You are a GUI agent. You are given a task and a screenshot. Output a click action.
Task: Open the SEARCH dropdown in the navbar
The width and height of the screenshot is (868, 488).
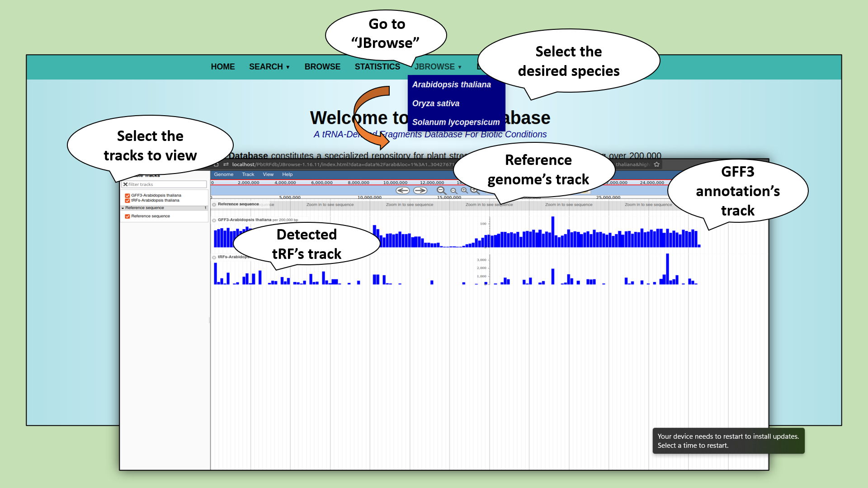[269, 67]
